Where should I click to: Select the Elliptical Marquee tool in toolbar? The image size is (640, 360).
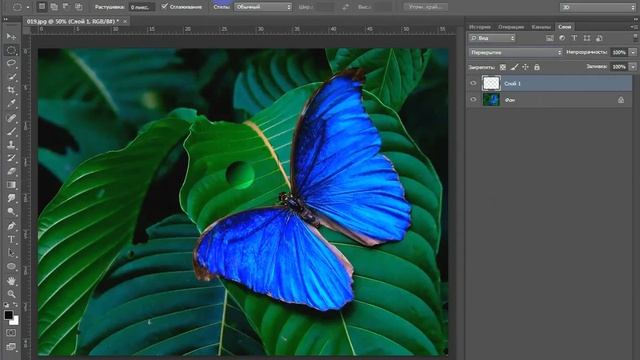(x=11, y=50)
